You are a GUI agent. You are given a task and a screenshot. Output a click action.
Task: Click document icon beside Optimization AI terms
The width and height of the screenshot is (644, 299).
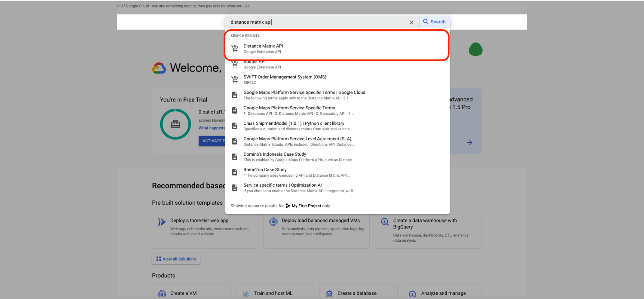(235, 188)
